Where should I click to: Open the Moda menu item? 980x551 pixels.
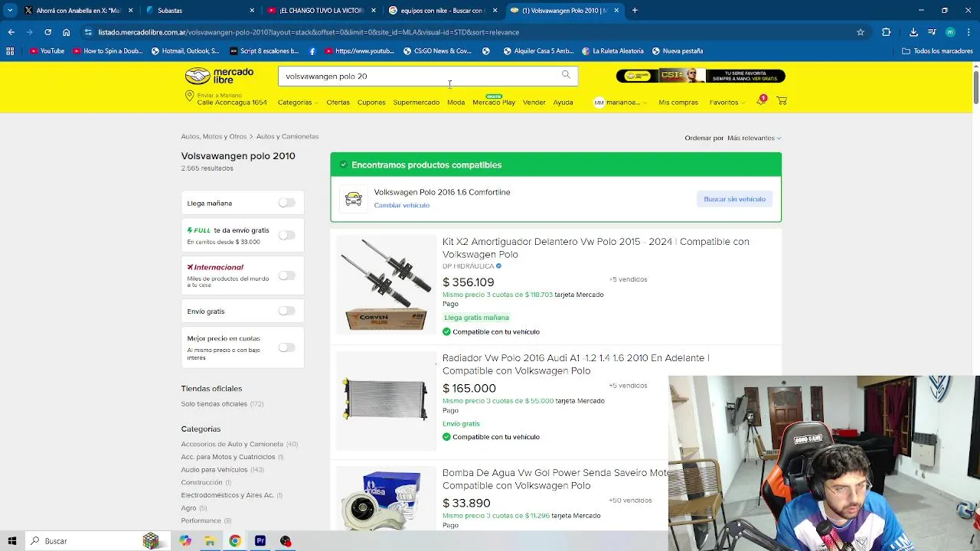[456, 103]
